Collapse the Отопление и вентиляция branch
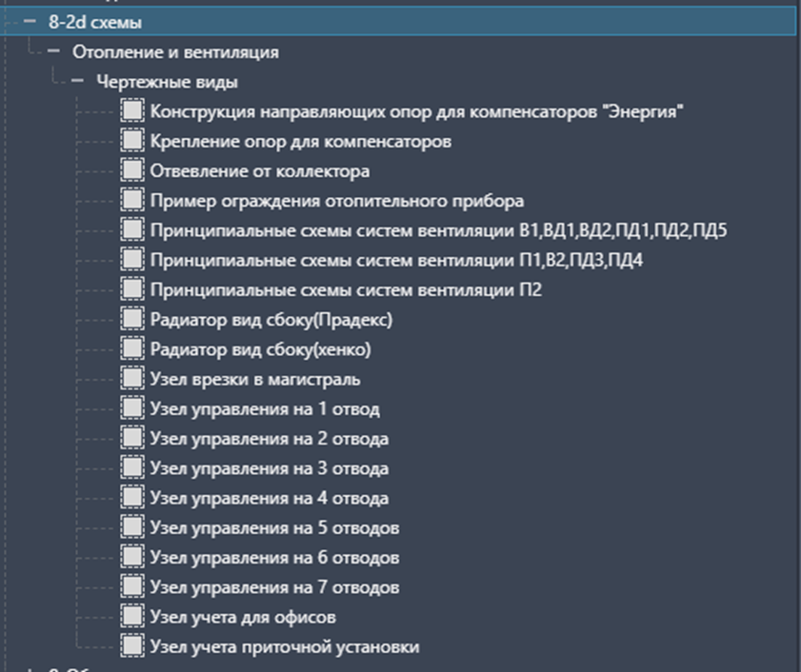801x672 pixels. (53, 51)
